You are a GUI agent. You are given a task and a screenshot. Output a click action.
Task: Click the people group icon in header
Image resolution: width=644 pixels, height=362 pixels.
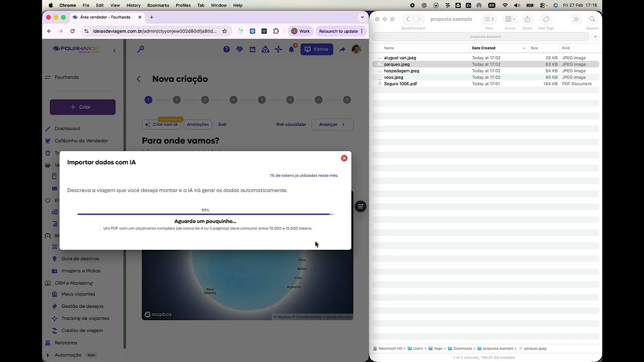[x=265, y=49]
